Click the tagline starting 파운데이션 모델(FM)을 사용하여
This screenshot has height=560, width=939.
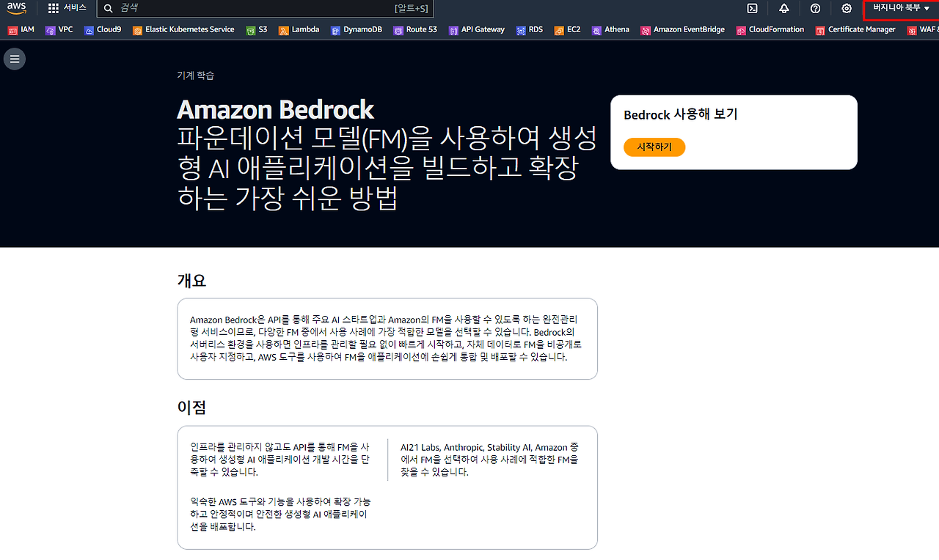pos(387,167)
